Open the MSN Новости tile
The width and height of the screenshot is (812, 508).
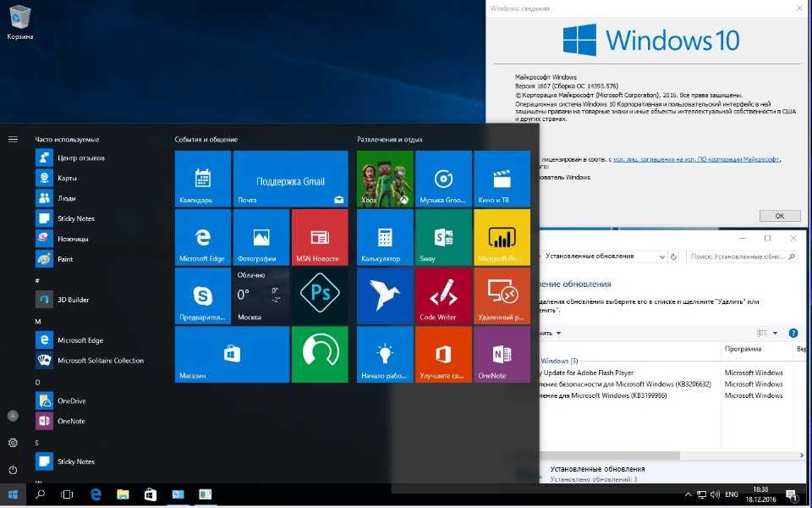coord(320,237)
